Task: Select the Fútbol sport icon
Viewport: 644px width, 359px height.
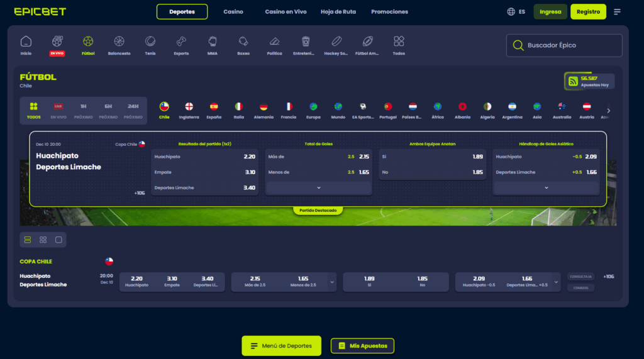Action: [88, 46]
